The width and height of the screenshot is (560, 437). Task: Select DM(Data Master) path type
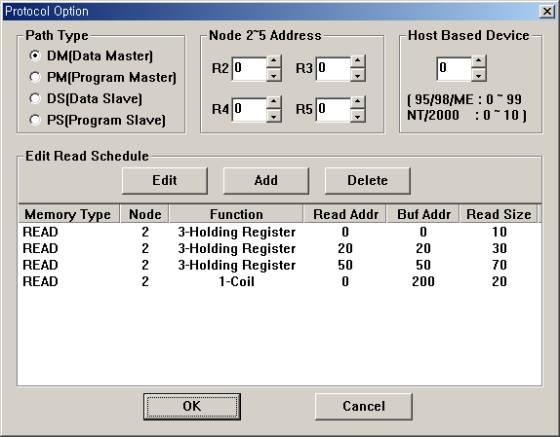coord(35,56)
